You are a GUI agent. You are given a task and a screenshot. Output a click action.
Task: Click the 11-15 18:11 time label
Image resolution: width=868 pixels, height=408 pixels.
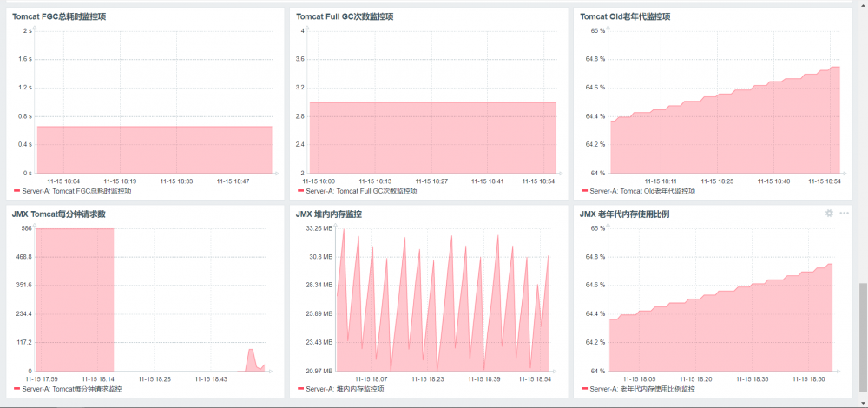click(x=661, y=181)
